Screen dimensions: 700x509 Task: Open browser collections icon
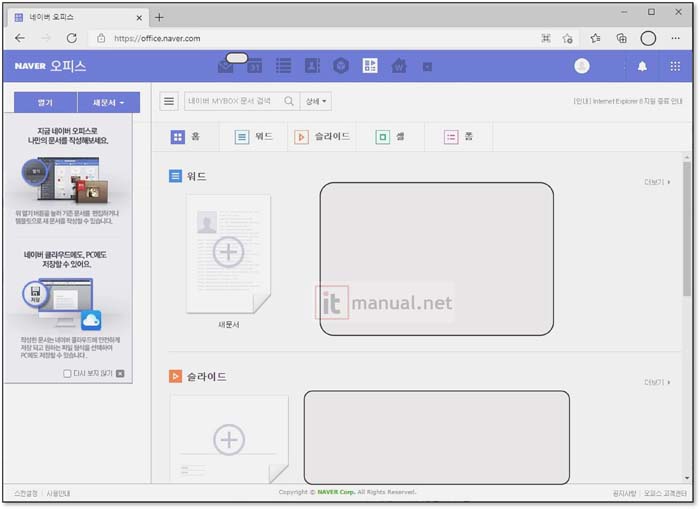tap(621, 39)
